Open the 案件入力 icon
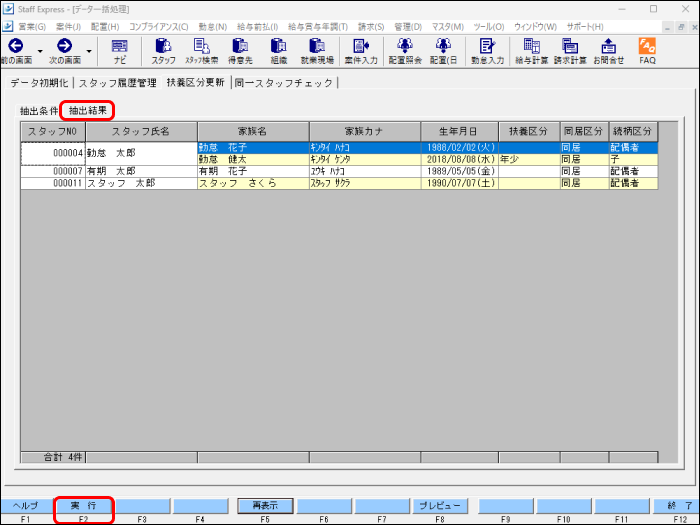The height and width of the screenshot is (525, 700). (x=361, y=51)
